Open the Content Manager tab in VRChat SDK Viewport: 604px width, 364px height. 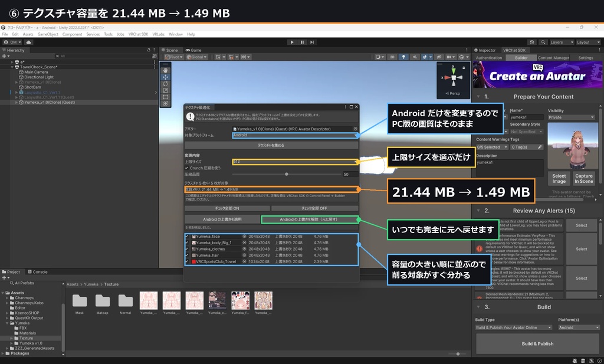coord(553,58)
